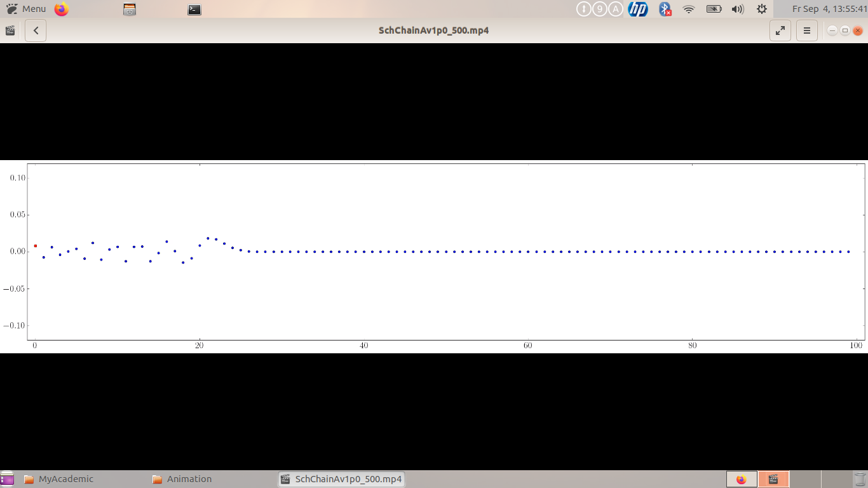The height and width of the screenshot is (488, 868).
Task: Close the video player window
Action: coord(858,30)
